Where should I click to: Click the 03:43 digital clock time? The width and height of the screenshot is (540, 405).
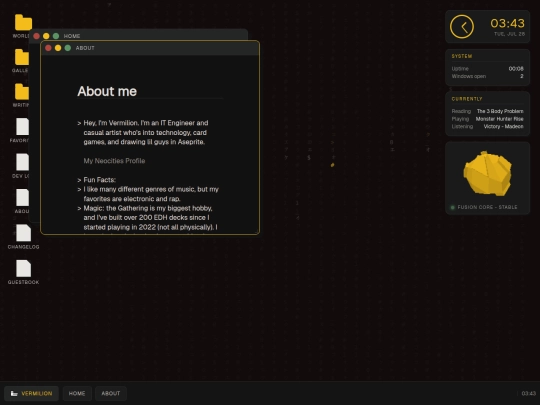point(507,23)
